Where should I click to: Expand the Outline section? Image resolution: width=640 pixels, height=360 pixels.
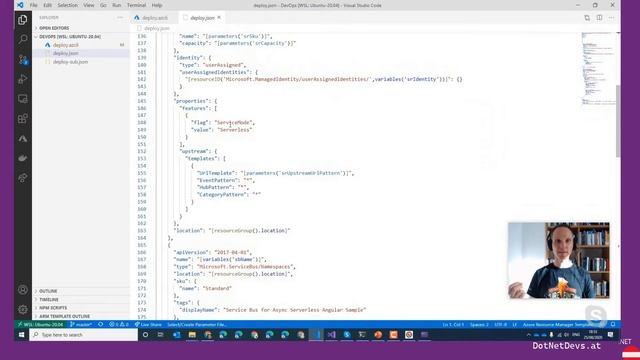tap(81, 291)
